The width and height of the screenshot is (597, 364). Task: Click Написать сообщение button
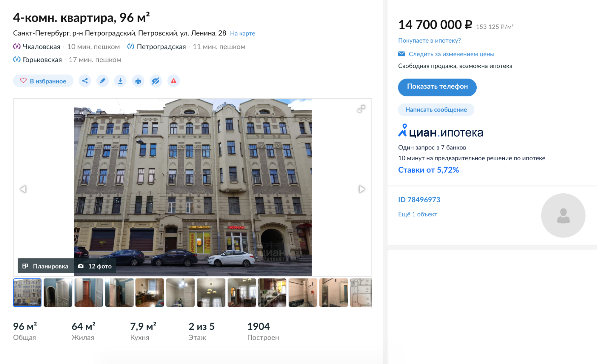(x=436, y=109)
